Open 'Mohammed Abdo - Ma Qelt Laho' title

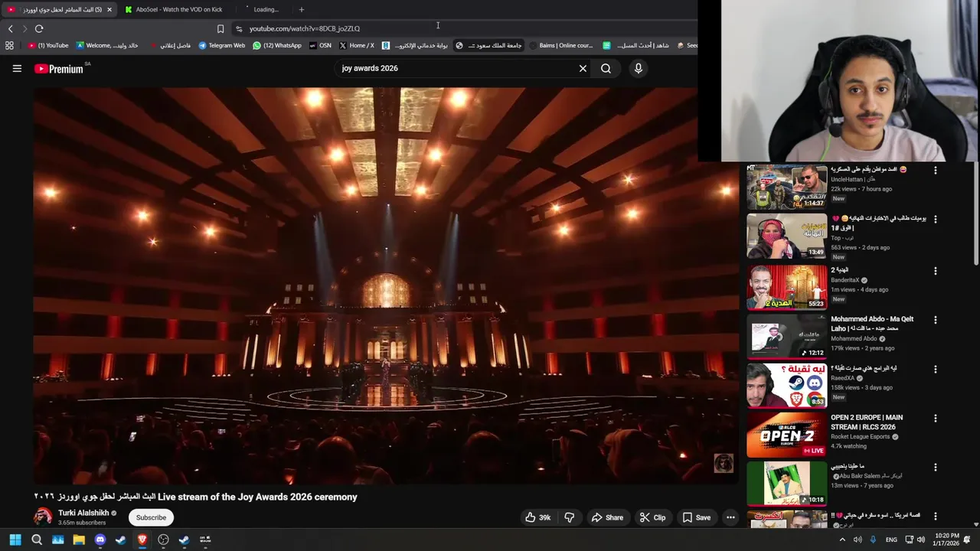click(872, 324)
